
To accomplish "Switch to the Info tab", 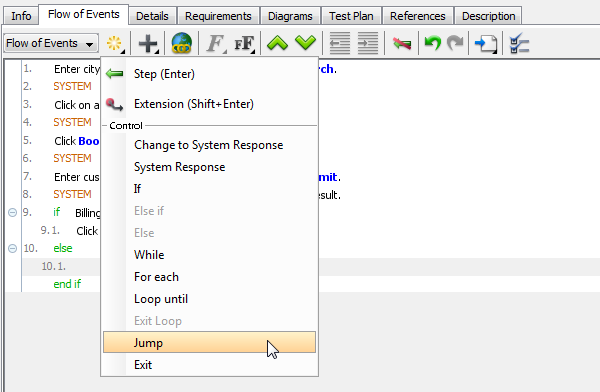I will tap(21, 16).
